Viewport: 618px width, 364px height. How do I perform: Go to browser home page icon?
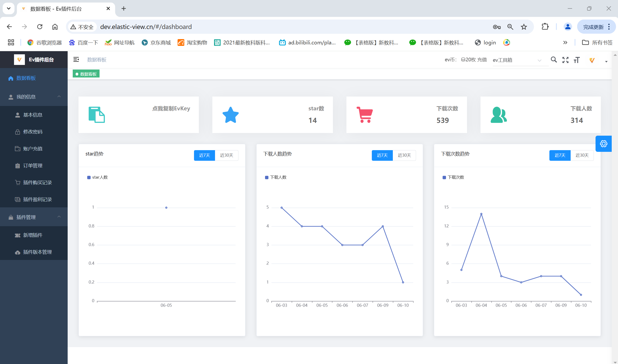(x=55, y=27)
